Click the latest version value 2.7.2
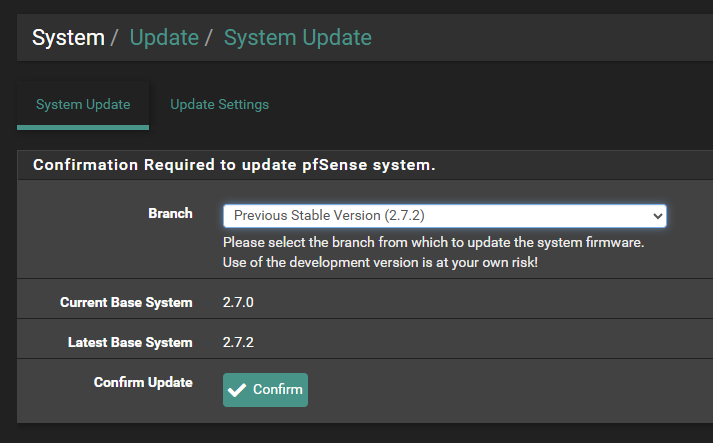Screen dimensions: 713x443 [238, 342]
